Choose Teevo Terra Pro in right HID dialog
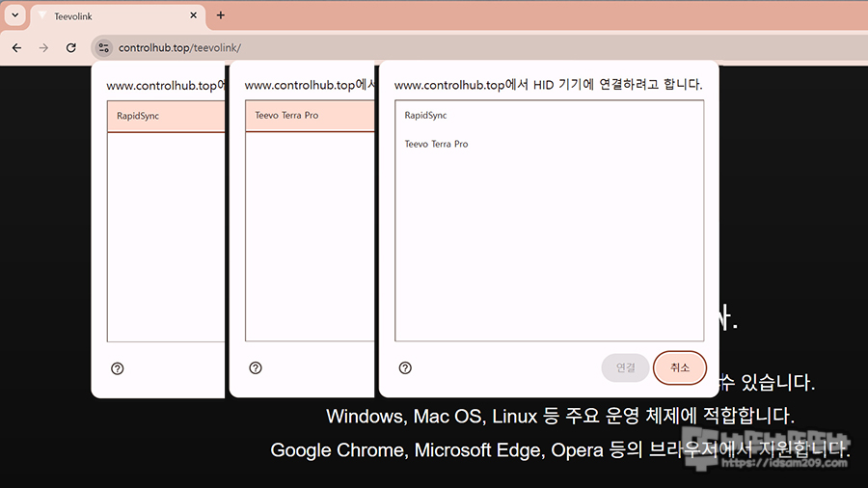Screen dimensions: 868x488 click(x=549, y=144)
